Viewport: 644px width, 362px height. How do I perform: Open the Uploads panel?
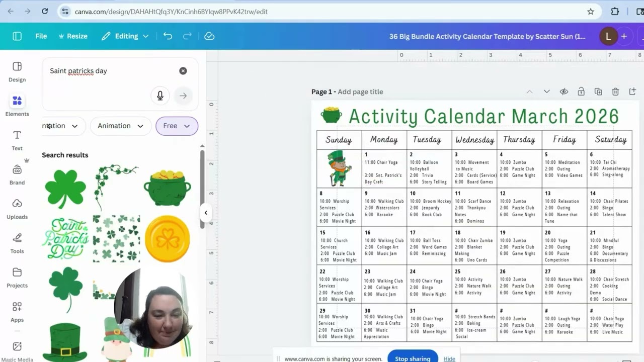[17, 209]
